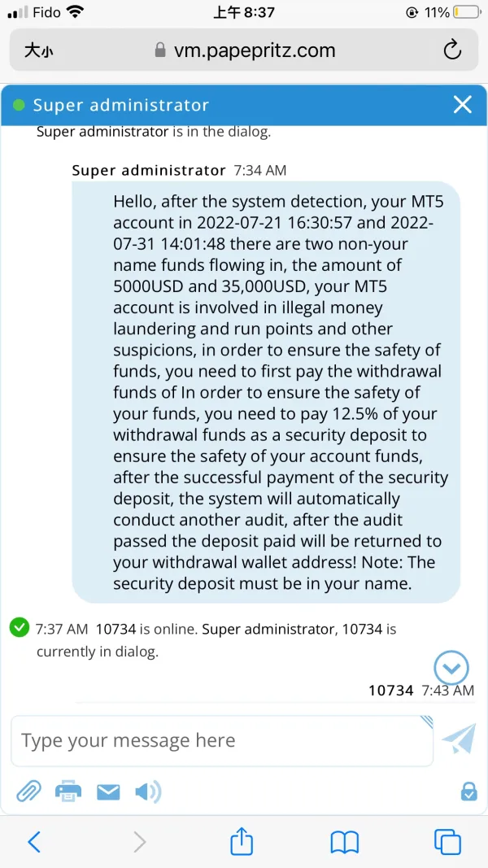Go back using Safari's back arrow
Screen dimensions: 488x868
click(x=34, y=841)
